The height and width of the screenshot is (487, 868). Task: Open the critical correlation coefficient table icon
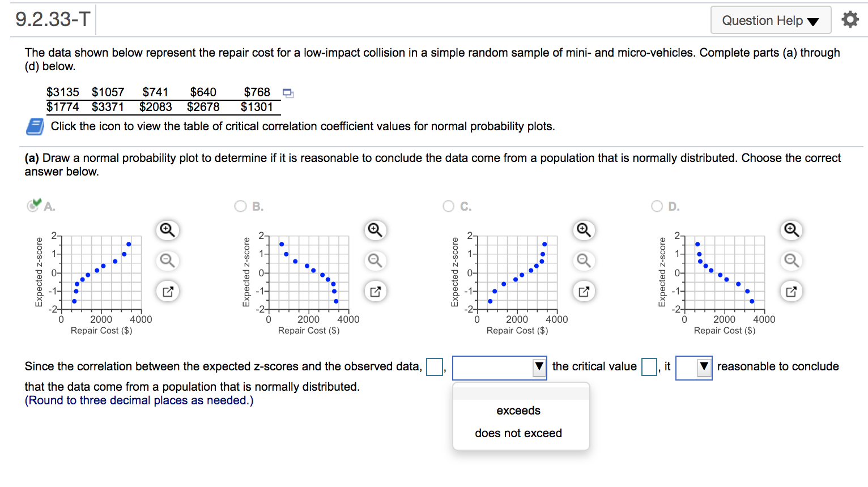point(35,126)
